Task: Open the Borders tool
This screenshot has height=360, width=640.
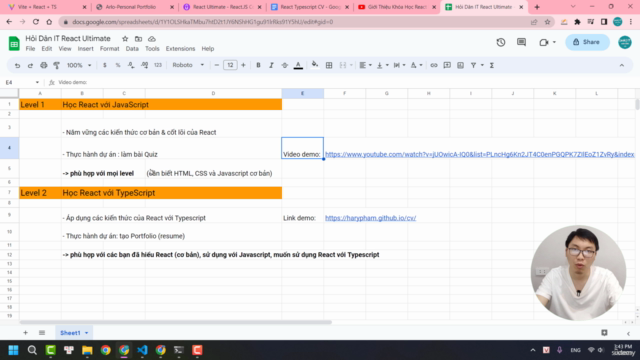Action: tap(329, 65)
